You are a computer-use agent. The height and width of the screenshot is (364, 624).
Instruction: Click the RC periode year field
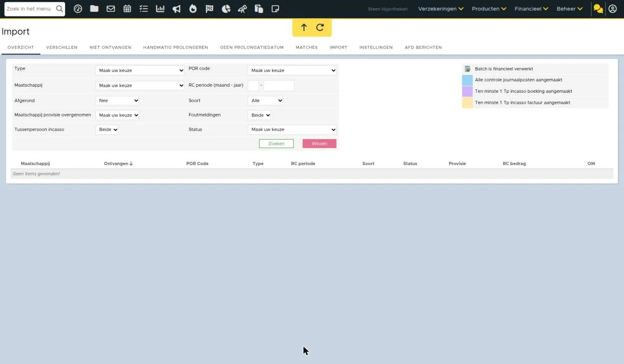click(x=279, y=85)
